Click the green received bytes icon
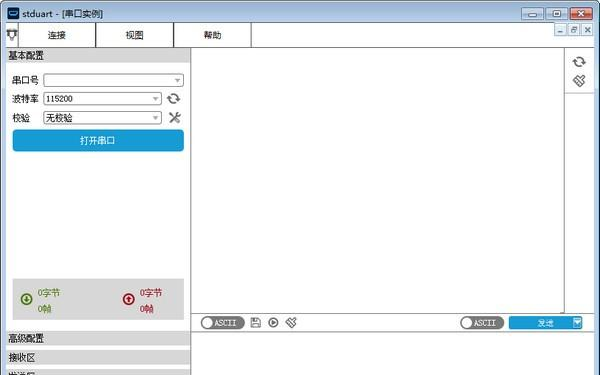The height and width of the screenshot is (375, 600). (26, 299)
